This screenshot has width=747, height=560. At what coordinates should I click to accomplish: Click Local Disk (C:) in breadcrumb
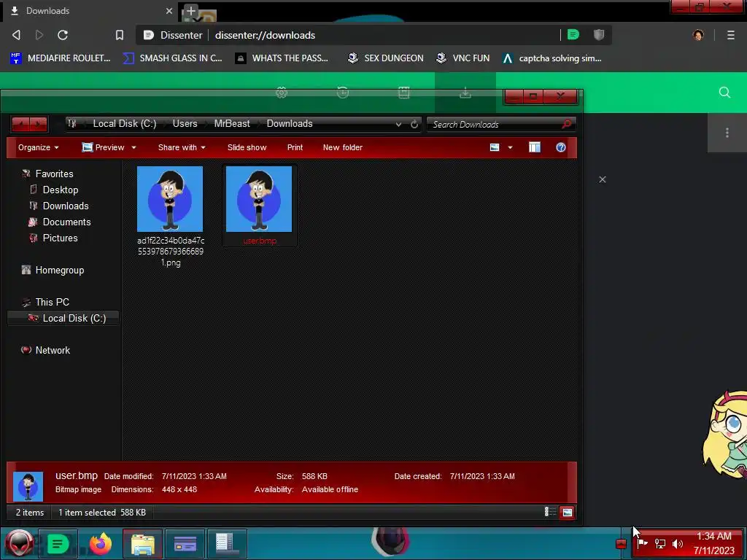(x=124, y=123)
